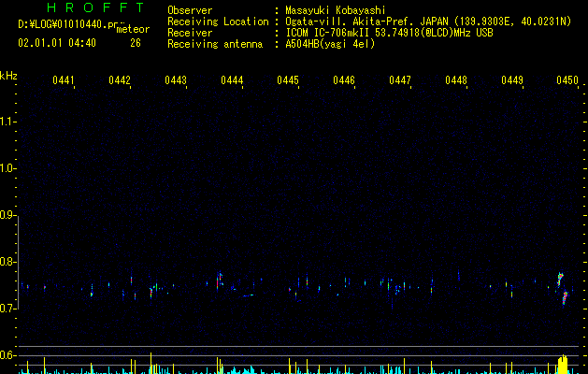Click the 0442 time marker
588x374 pixels.
click(x=120, y=80)
